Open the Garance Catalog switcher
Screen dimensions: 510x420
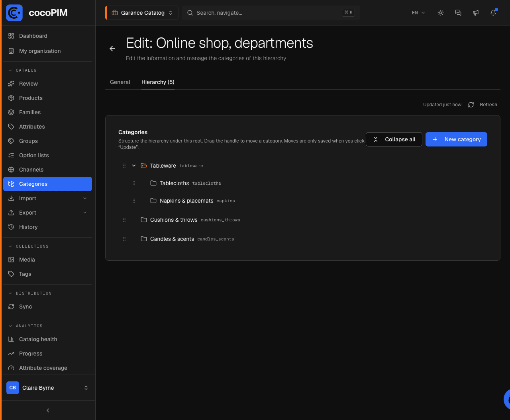click(142, 13)
